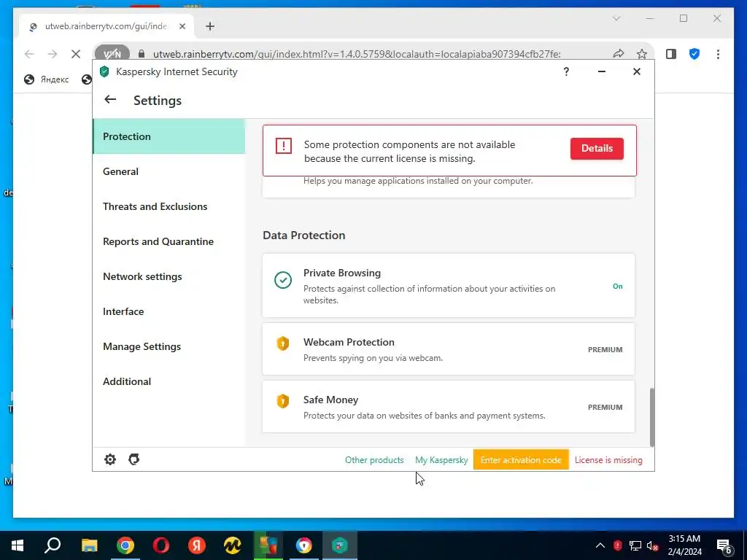Click the Private Browsing green checkmark icon
This screenshot has width=747, height=560.
click(x=283, y=280)
